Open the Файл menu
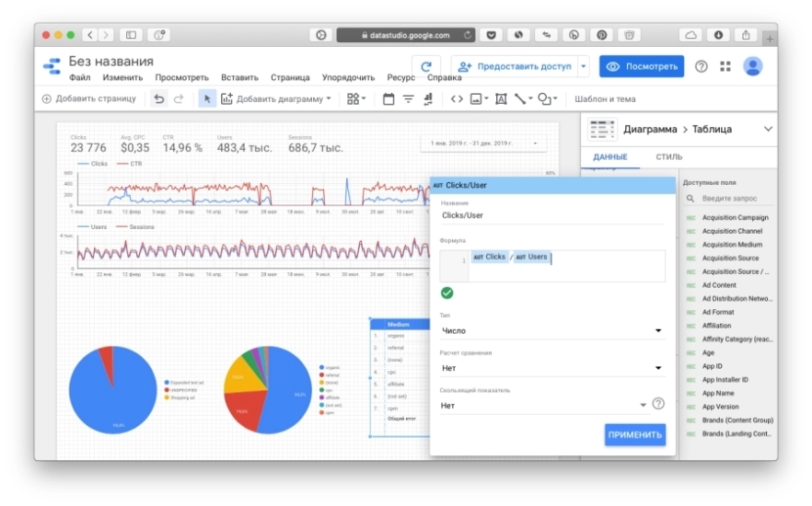The width and height of the screenshot is (812, 506). [80, 77]
